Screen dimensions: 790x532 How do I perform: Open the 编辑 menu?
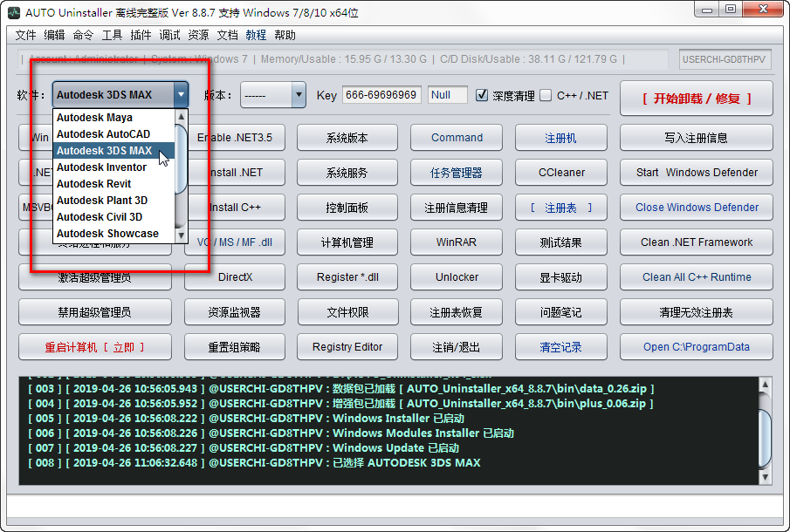[54, 35]
